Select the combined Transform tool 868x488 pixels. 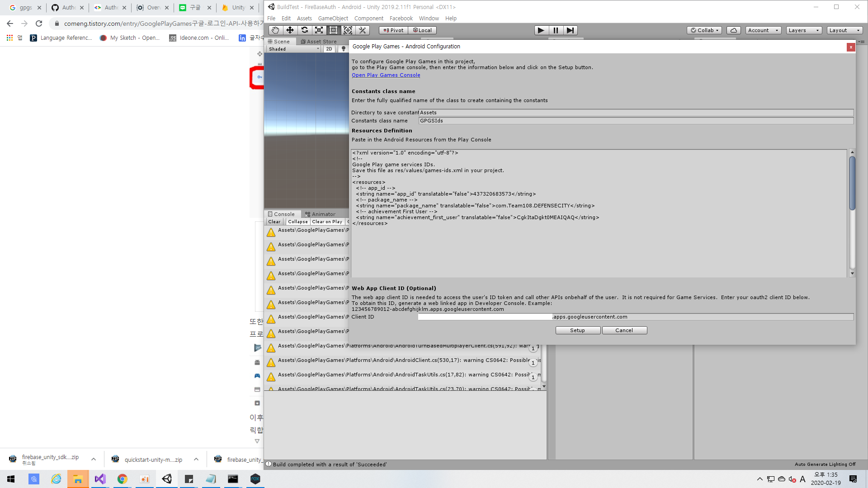tap(348, 30)
